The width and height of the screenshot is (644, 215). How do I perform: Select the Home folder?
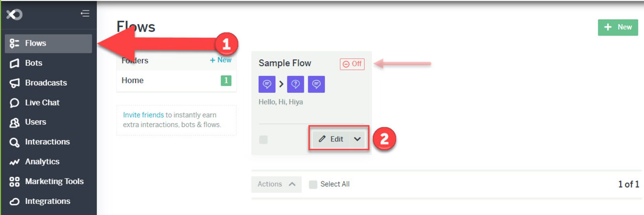132,80
